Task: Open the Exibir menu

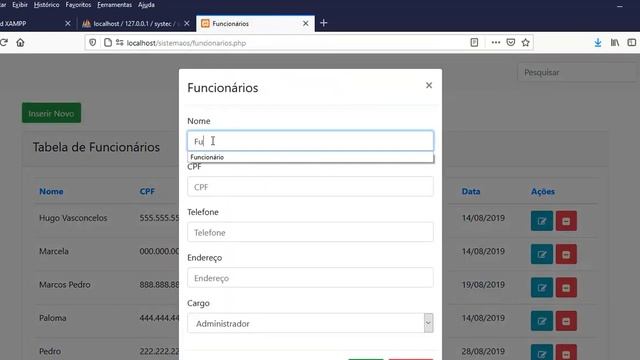Action: 20,5
